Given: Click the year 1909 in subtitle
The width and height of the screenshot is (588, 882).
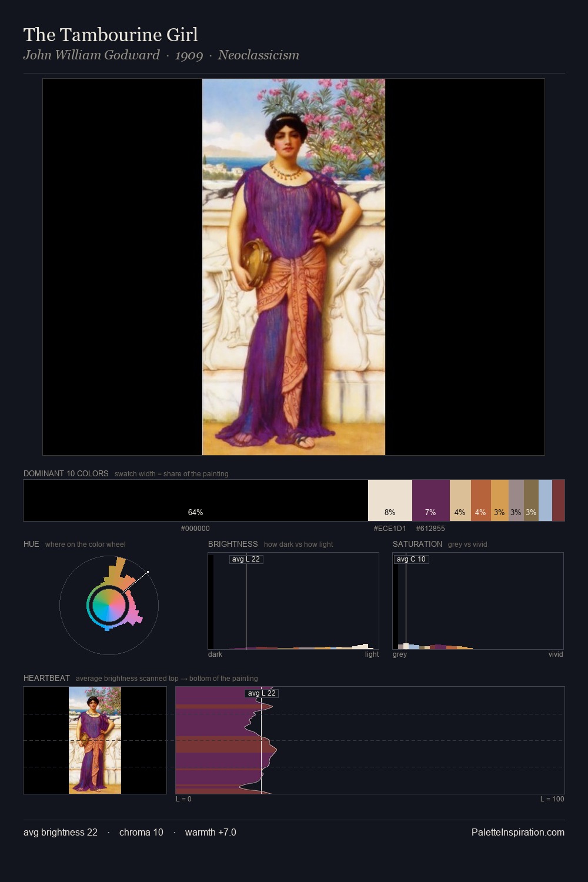Looking at the screenshot, I should [189, 55].
